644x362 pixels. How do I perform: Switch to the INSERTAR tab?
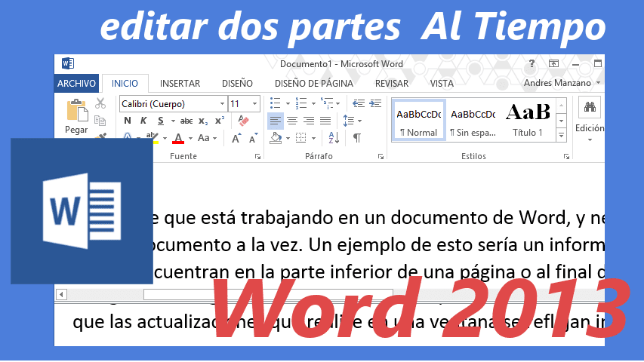point(180,83)
